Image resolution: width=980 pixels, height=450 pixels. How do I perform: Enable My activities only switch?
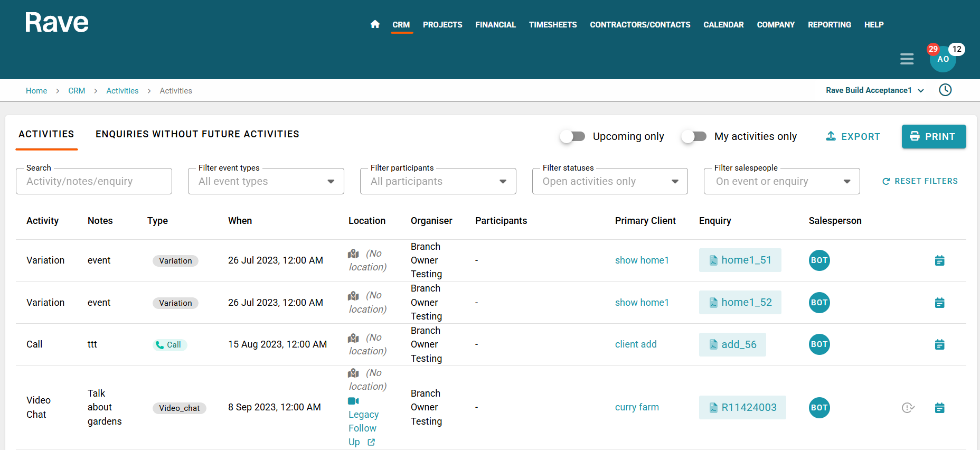click(694, 137)
